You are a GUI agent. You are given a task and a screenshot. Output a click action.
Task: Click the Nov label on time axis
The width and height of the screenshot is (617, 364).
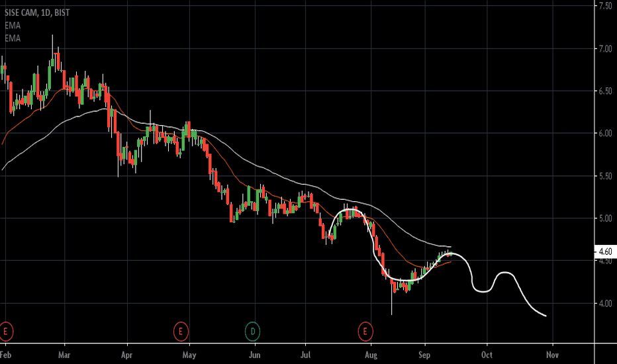coord(553,355)
